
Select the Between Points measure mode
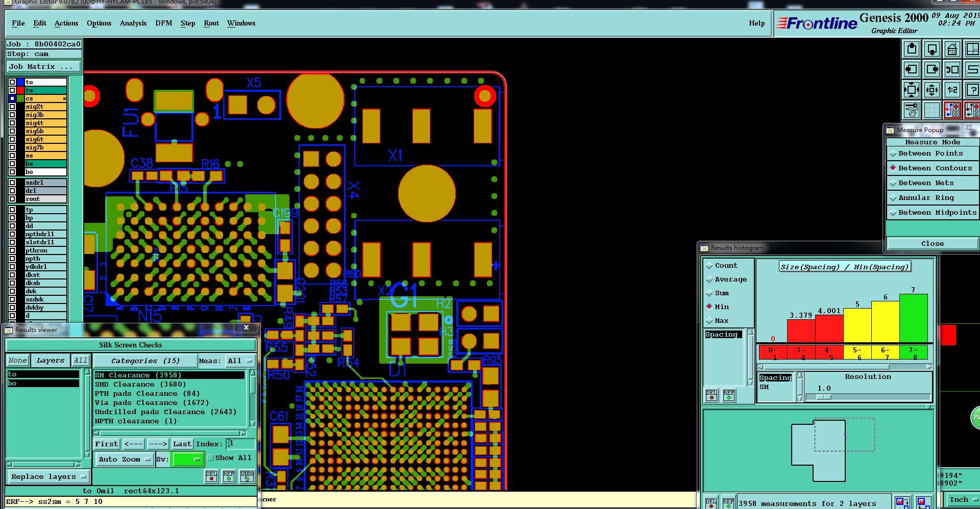(x=933, y=154)
